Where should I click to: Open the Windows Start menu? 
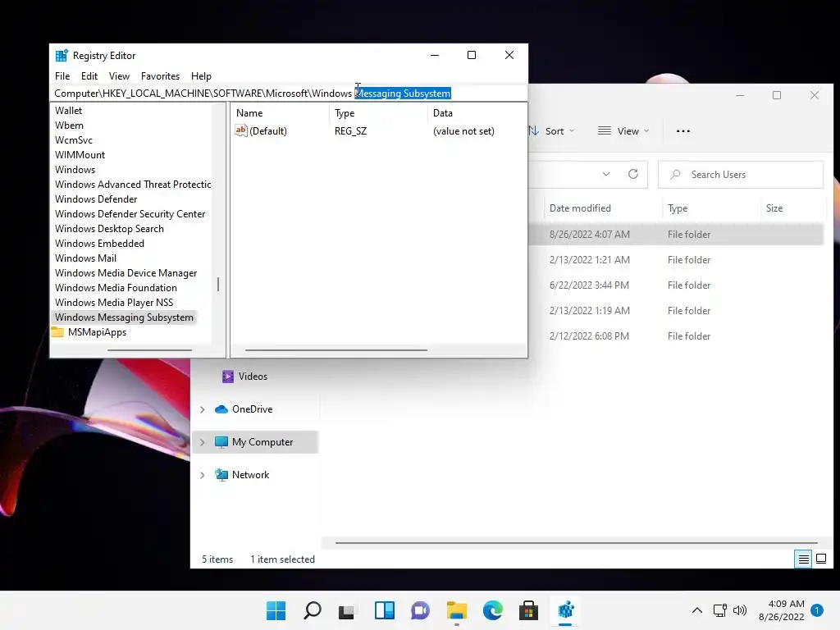[276, 610]
